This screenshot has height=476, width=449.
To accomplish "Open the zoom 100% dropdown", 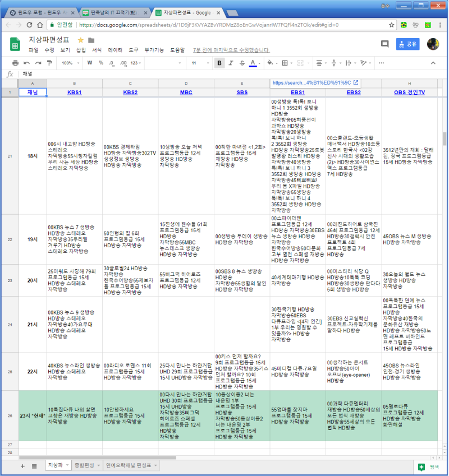I will [71, 63].
